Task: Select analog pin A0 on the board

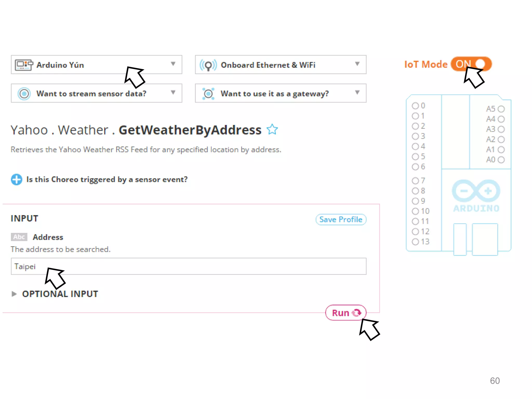Action: 501,160
